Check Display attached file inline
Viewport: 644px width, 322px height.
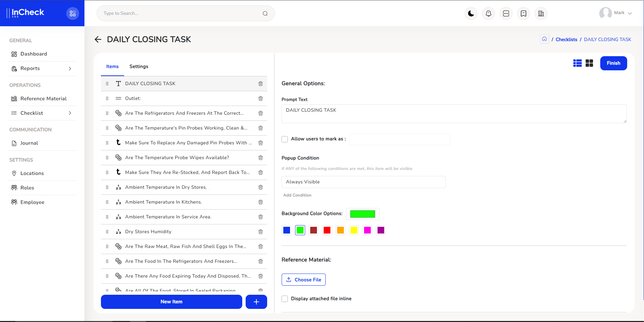pos(285,299)
